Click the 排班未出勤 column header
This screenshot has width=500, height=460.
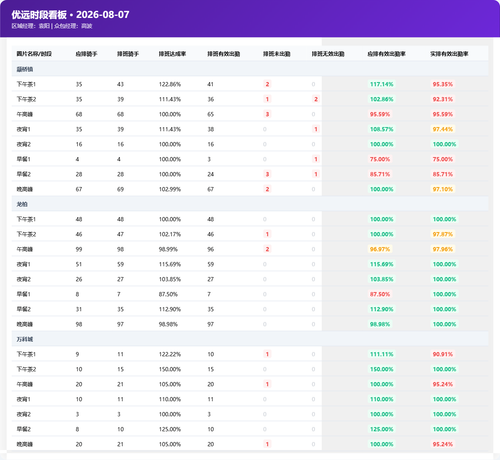point(277,54)
